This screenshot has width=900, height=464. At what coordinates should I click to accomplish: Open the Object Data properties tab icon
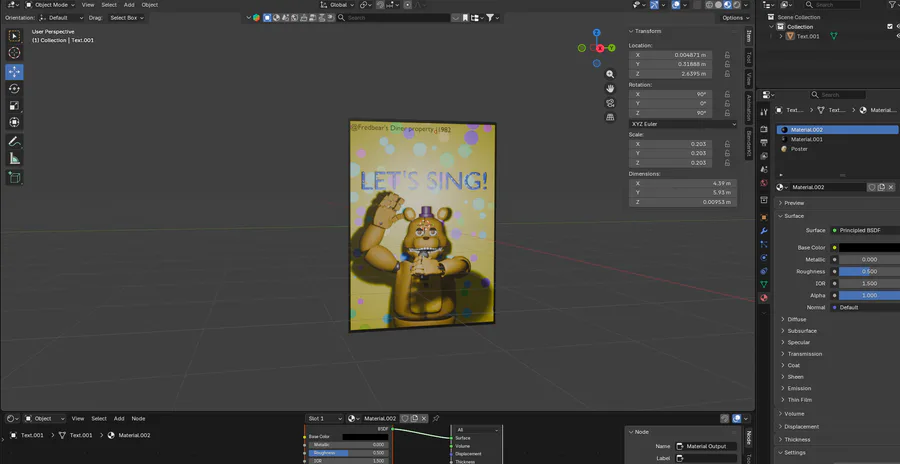coord(764,284)
